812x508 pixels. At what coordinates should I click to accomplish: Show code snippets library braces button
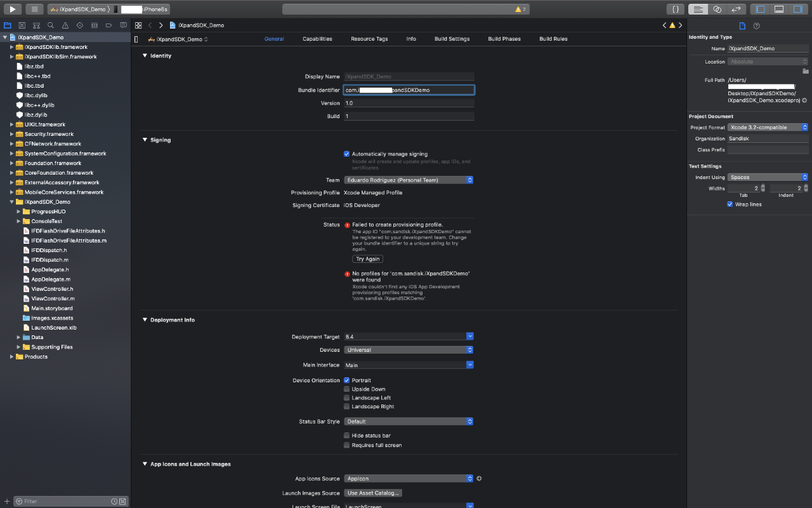[676, 10]
